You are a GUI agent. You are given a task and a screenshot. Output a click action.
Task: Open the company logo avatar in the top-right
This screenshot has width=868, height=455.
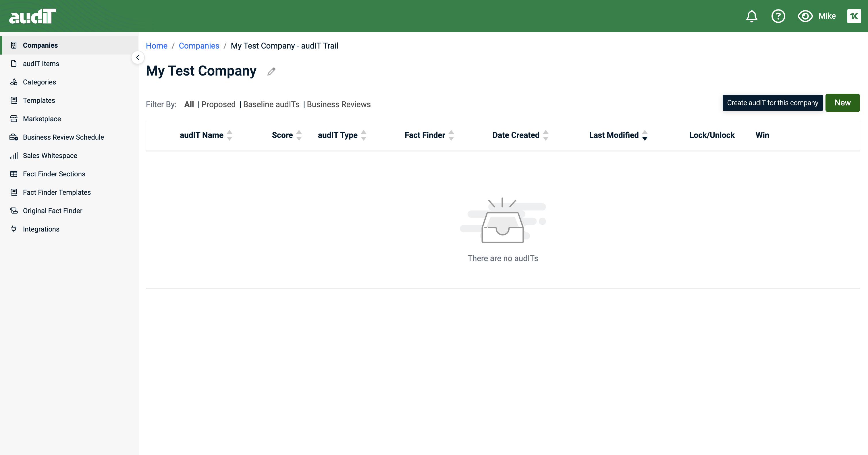click(854, 16)
